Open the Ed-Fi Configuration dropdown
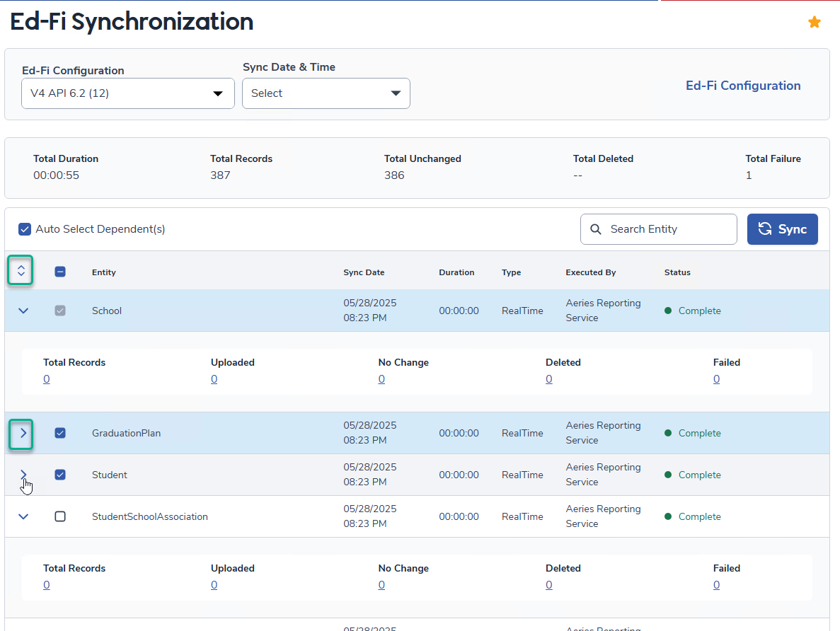This screenshot has height=631, width=840. pyautogui.click(x=128, y=93)
